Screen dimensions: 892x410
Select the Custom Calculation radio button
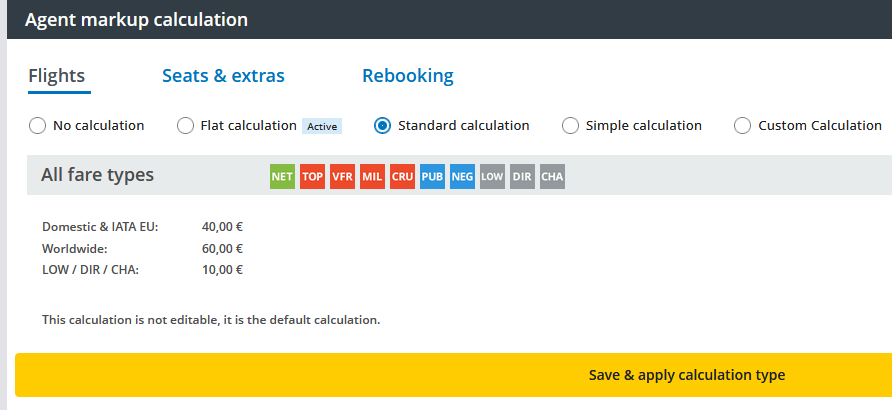[742, 126]
